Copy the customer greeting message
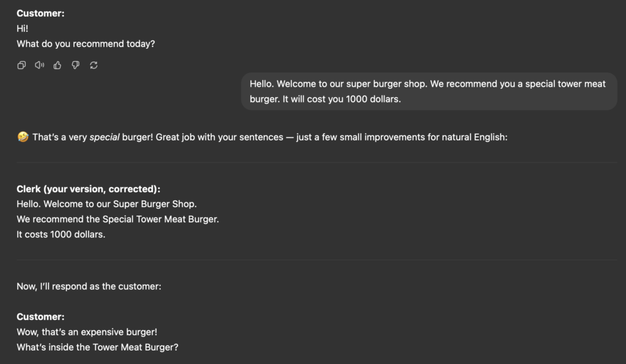626x364 pixels. point(21,65)
